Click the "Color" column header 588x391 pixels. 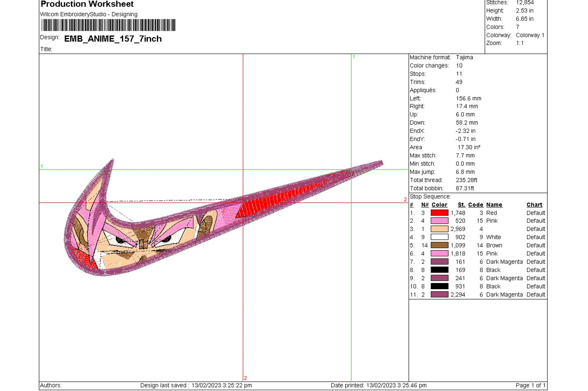coord(439,204)
